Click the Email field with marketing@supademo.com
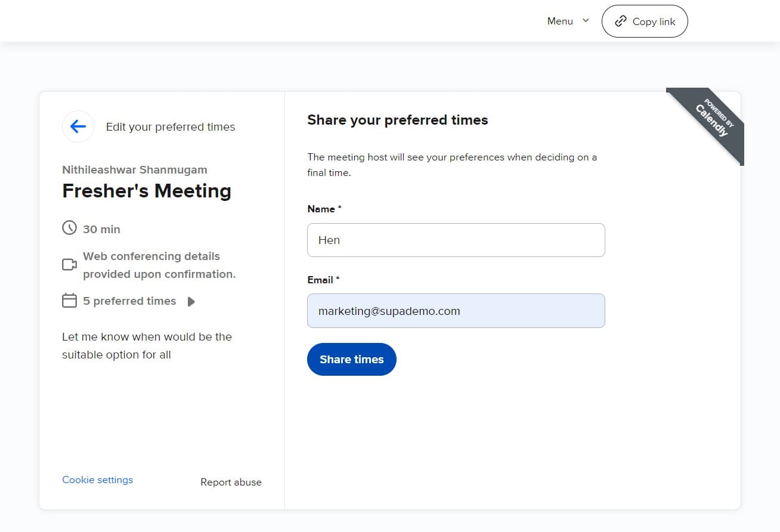 point(456,311)
